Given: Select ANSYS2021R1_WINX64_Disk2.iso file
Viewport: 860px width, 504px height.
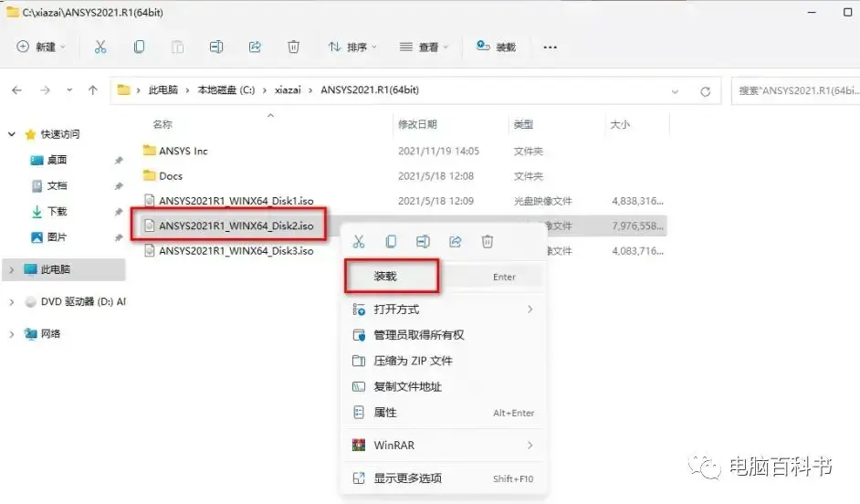Looking at the screenshot, I should pos(236,226).
